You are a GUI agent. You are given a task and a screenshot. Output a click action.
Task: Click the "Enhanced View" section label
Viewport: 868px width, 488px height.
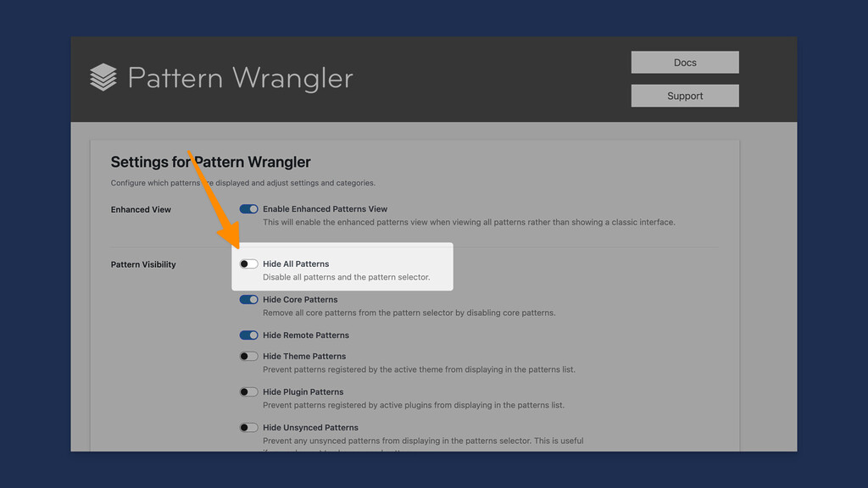coord(141,210)
